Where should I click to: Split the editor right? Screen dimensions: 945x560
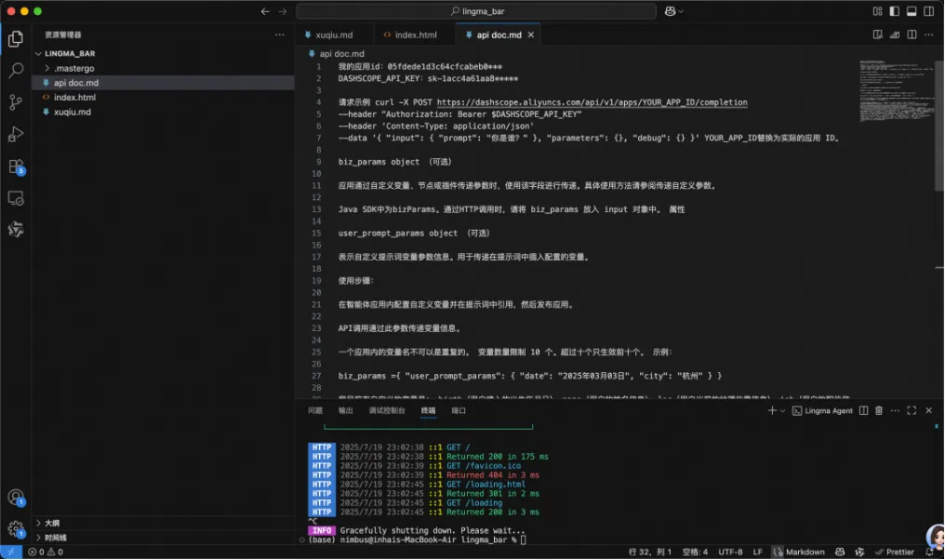coord(912,35)
